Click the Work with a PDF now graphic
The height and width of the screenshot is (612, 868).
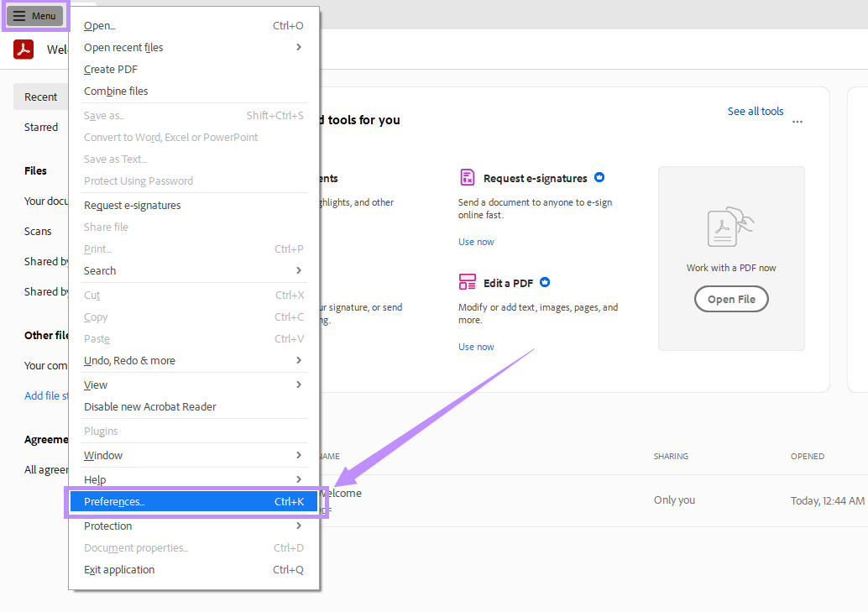click(x=729, y=226)
